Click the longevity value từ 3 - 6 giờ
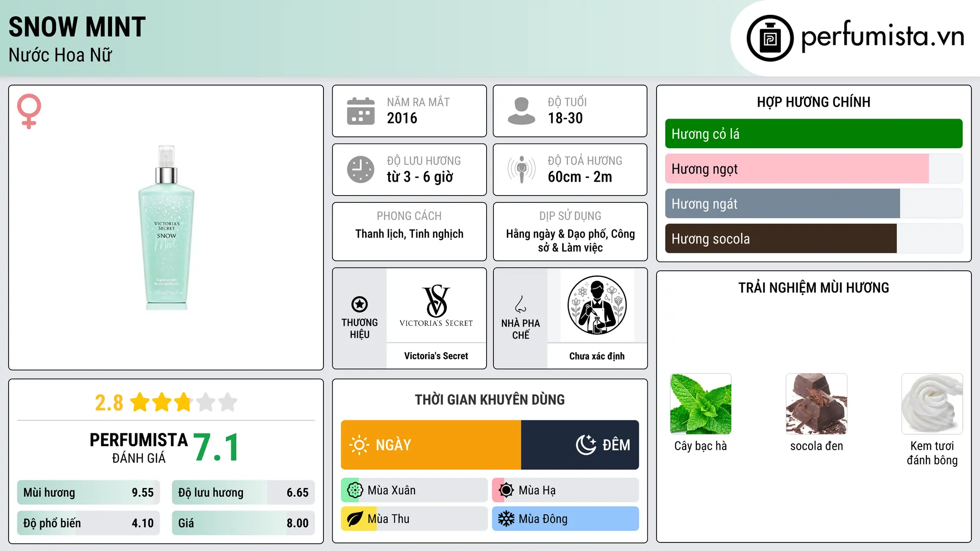 coord(420,177)
